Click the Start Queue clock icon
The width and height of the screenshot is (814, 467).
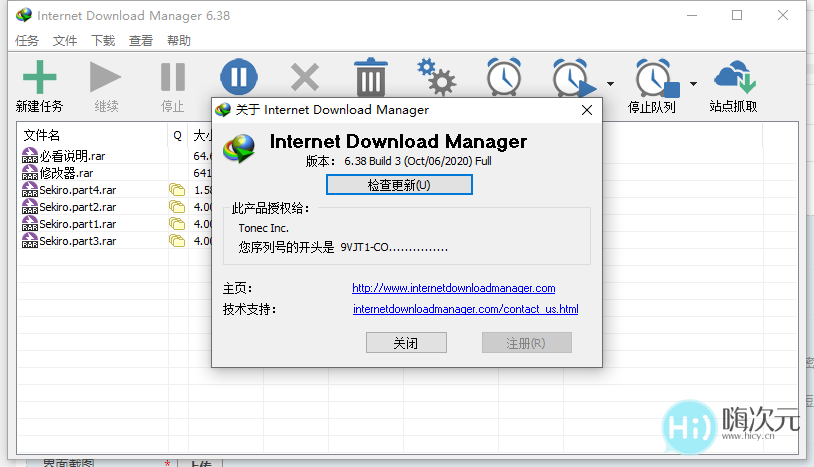(574, 78)
